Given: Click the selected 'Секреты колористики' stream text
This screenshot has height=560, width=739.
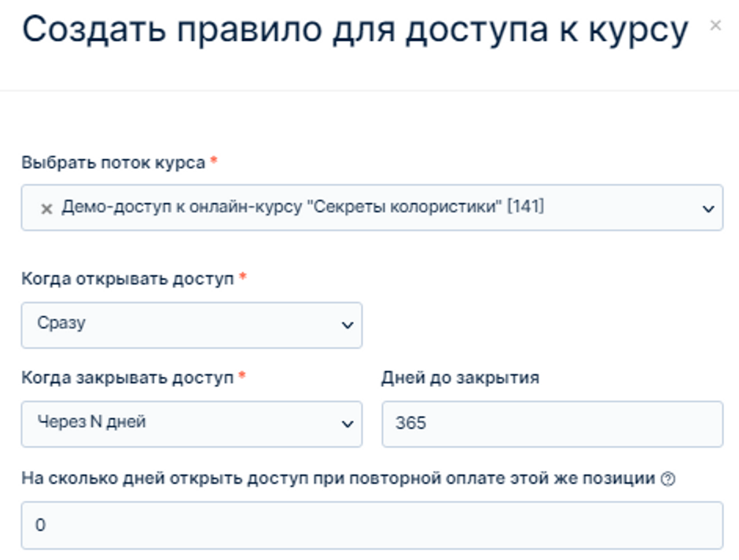Looking at the screenshot, I should 303,207.
